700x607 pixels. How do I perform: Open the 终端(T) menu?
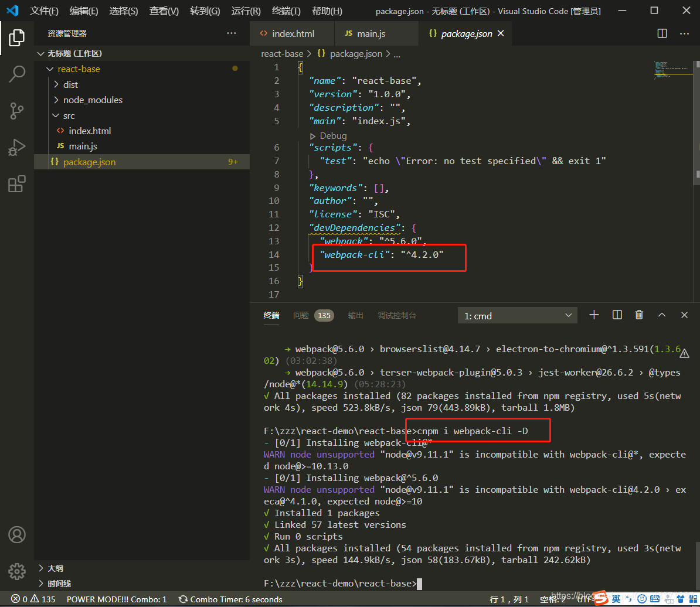point(286,11)
